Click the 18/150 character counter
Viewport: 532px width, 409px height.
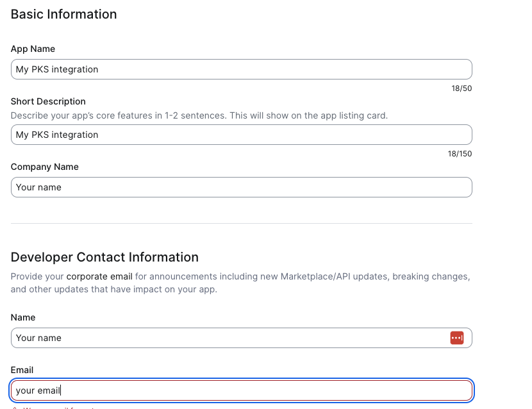tap(459, 154)
